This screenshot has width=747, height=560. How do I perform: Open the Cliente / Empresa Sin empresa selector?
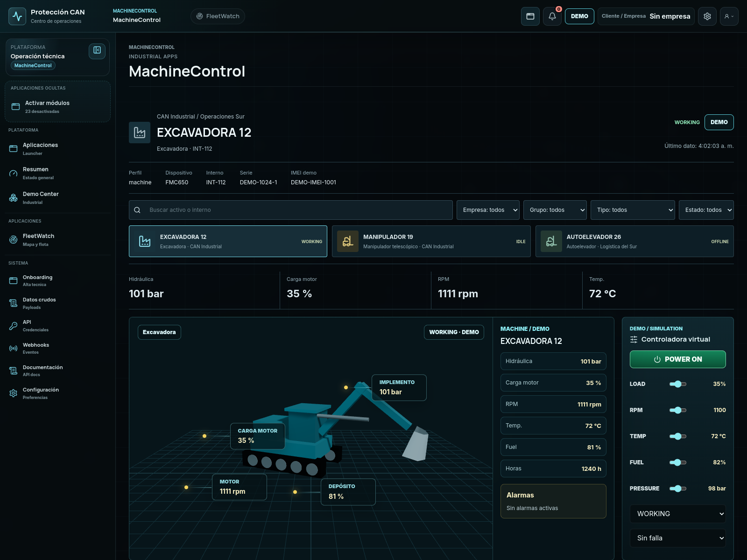point(646,16)
